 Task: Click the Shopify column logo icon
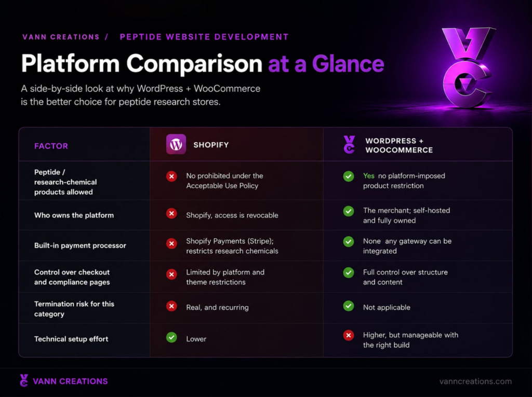click(x=176, y=144)
